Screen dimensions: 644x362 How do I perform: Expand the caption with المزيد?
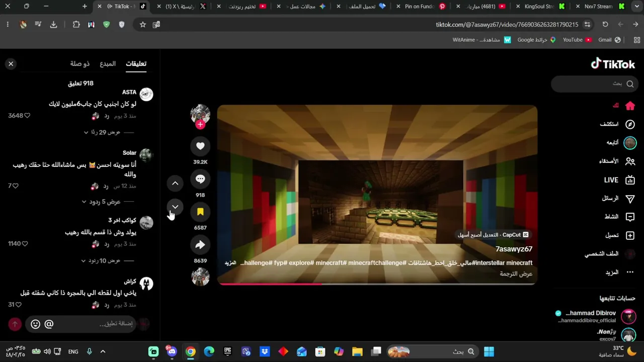pos(230,262)
